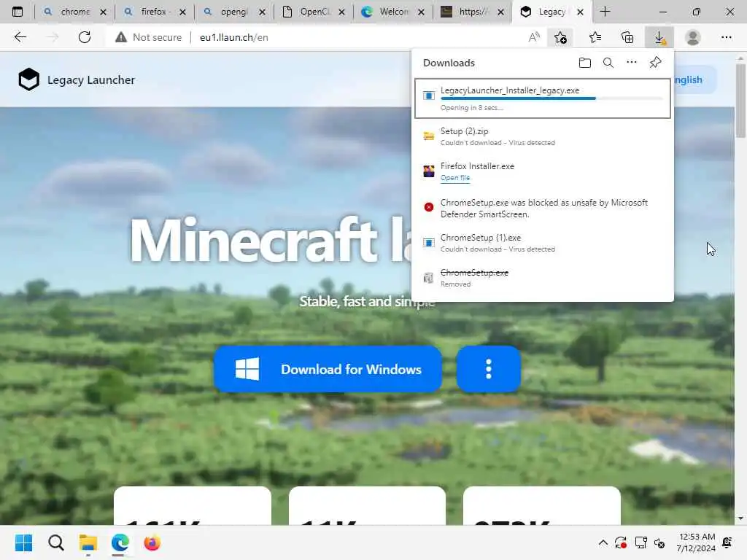Click the download progress bar
Image resolution: width=747 pixels, height=560 pixels.
tap(551, 98)
